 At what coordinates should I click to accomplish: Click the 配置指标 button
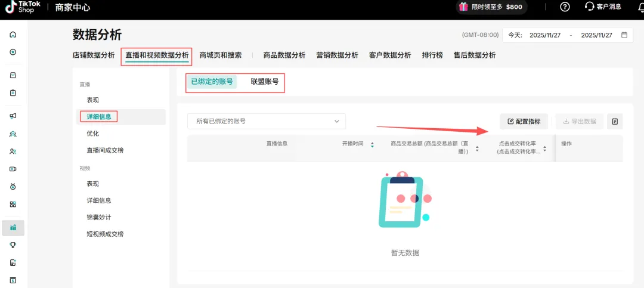point(524,122)
